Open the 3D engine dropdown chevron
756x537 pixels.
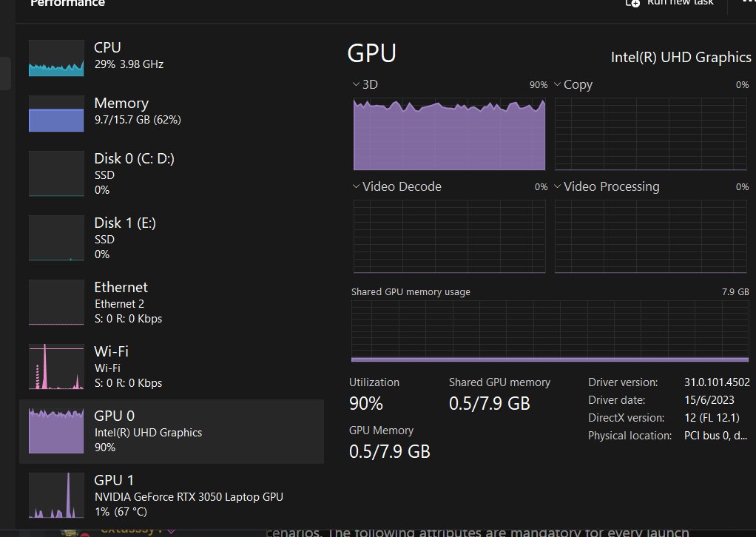click(357, 84)
